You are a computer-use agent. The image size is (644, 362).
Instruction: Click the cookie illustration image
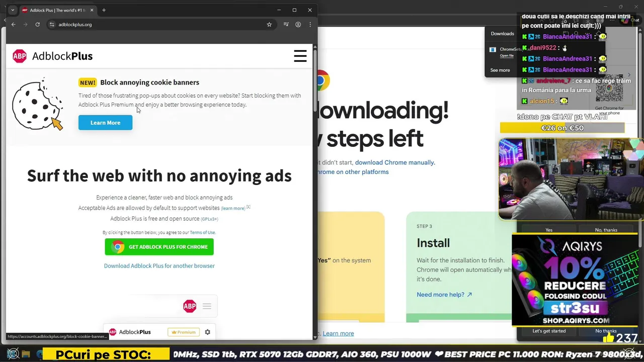click(x=38, y=104)
